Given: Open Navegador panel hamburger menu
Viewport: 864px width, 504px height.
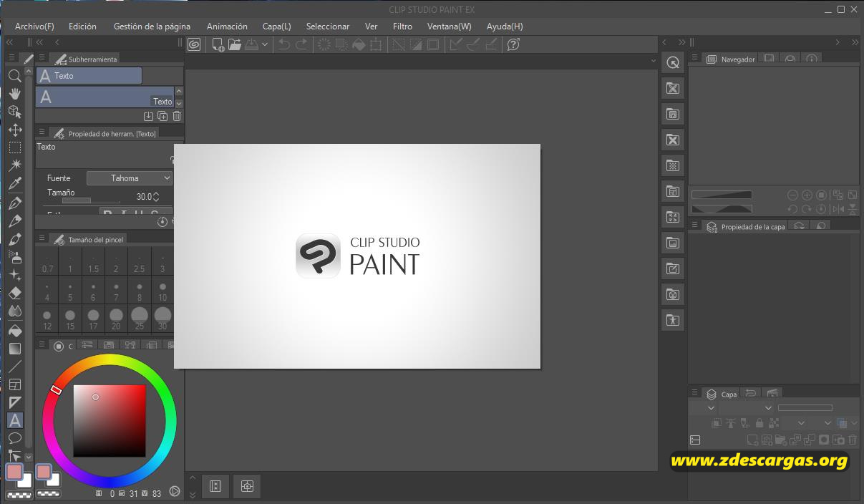Looking at the screenshot, I should [x=694, y=59].
